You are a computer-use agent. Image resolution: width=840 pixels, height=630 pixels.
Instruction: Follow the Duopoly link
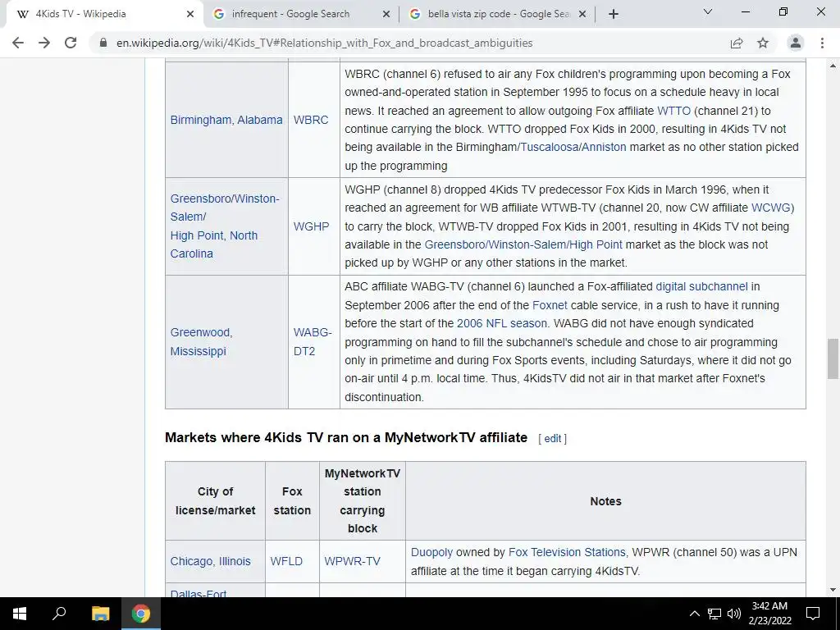(431, 552)
